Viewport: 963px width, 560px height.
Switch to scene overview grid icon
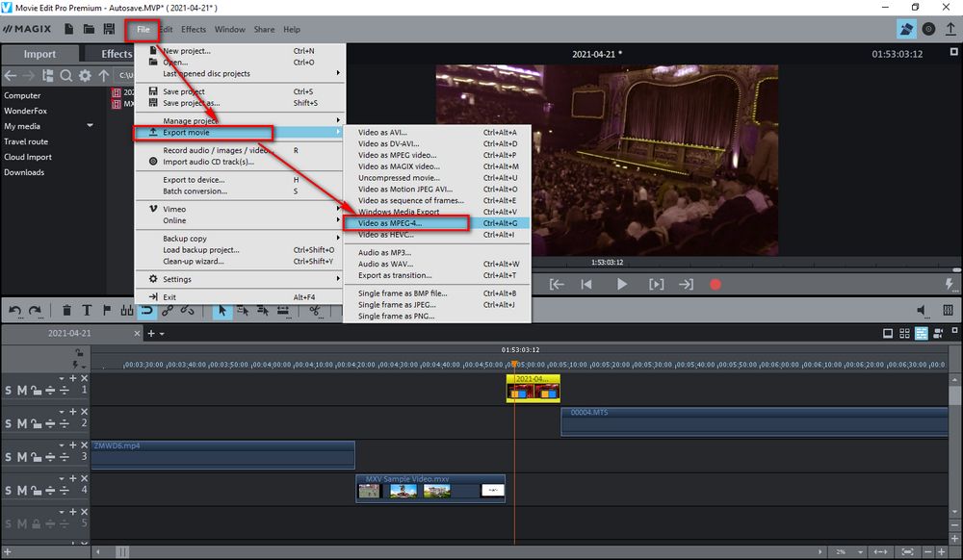click(904, 333)
